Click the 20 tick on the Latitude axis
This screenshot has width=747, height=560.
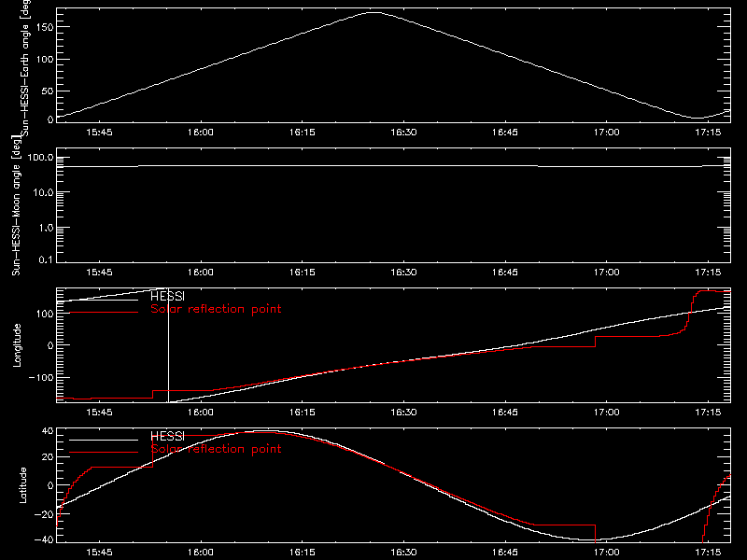tap(48, 457)
